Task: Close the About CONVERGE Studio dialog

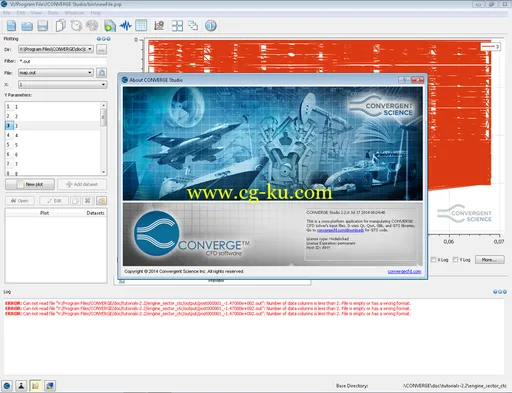Action: click(417, 80)
